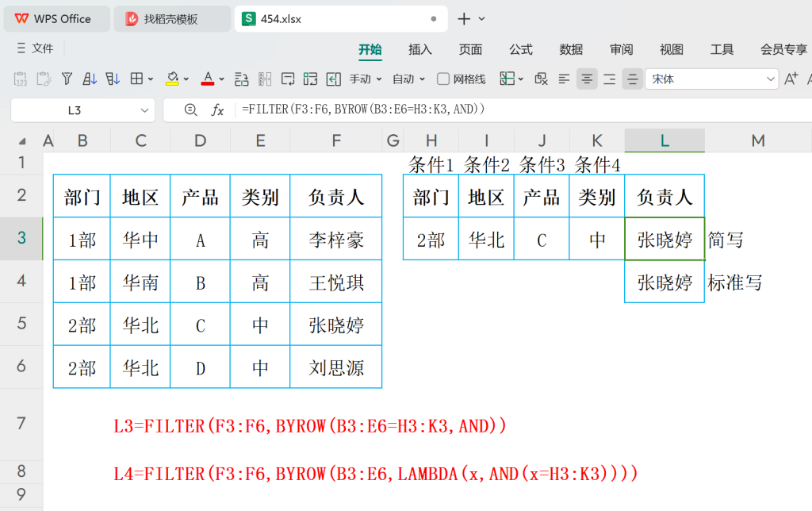Select the row 3 header

21,238
